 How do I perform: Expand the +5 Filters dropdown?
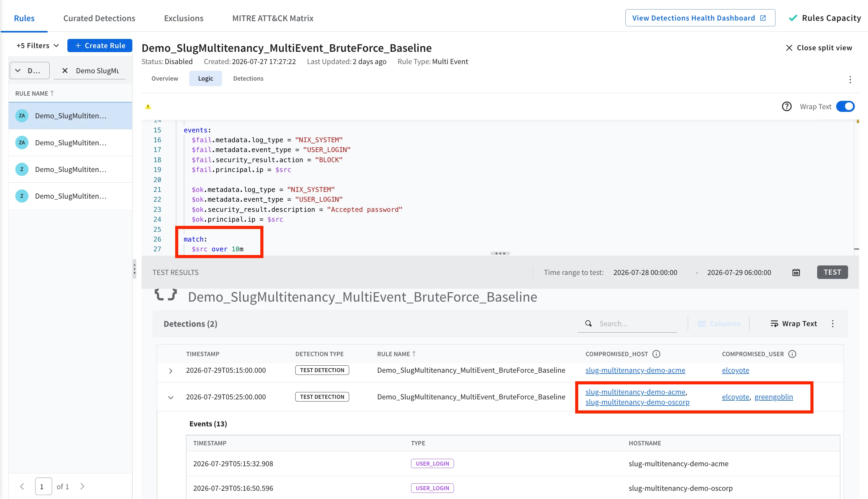point(38,46)
